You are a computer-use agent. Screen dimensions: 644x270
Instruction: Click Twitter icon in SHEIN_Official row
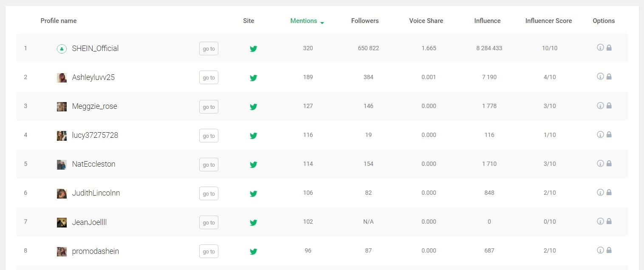point(254,48)
